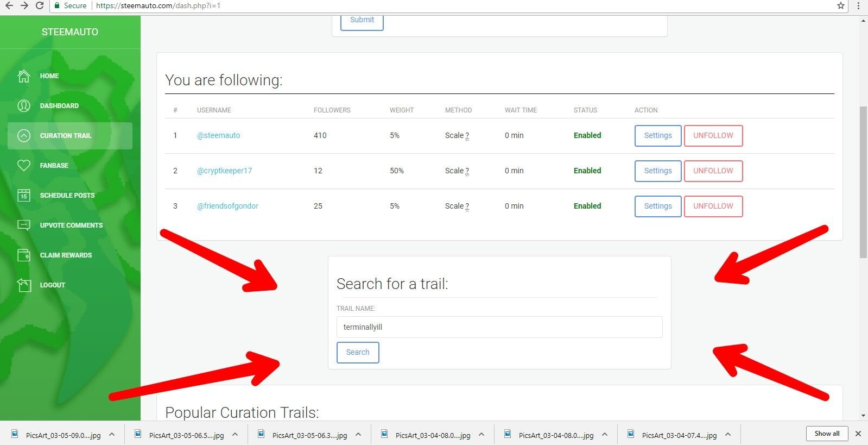
Task: Select the Curation Trail menu item
Action: (x=70, y=136)
